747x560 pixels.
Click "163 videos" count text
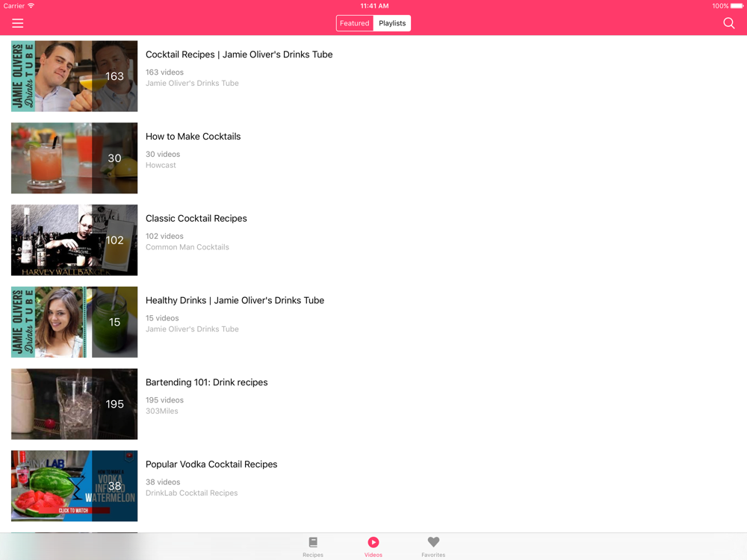pyautogui.click(x=164, y=72)
